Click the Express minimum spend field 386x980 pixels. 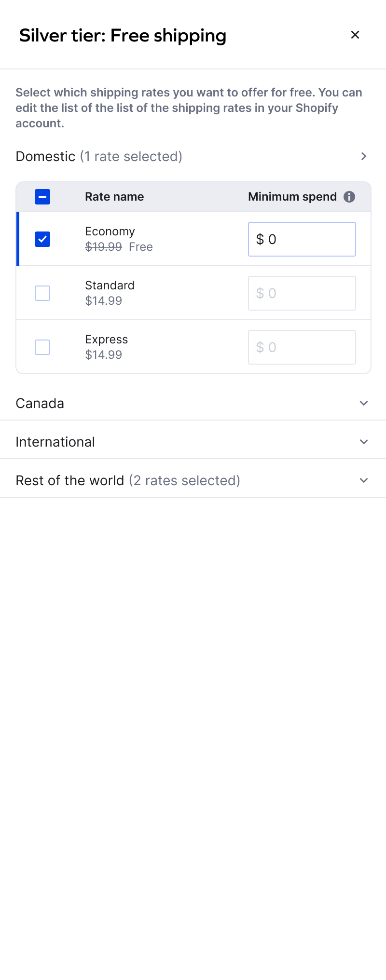(302, 347)
